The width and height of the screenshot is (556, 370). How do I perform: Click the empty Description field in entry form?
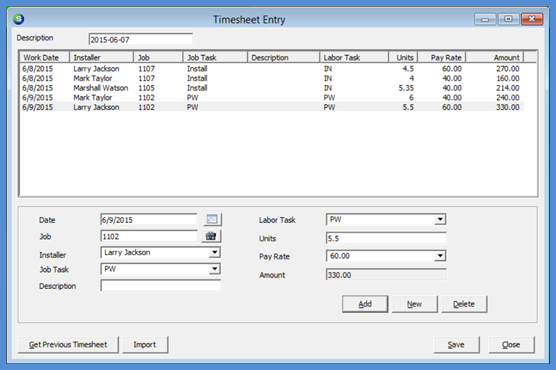(x=160, y=285)
